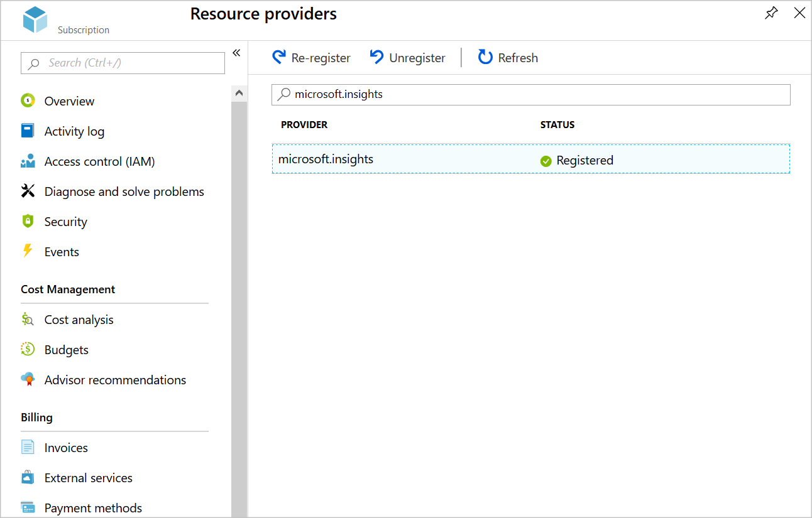Click the Access control people icon
812x518 pixels.
(x=28, y=161)
